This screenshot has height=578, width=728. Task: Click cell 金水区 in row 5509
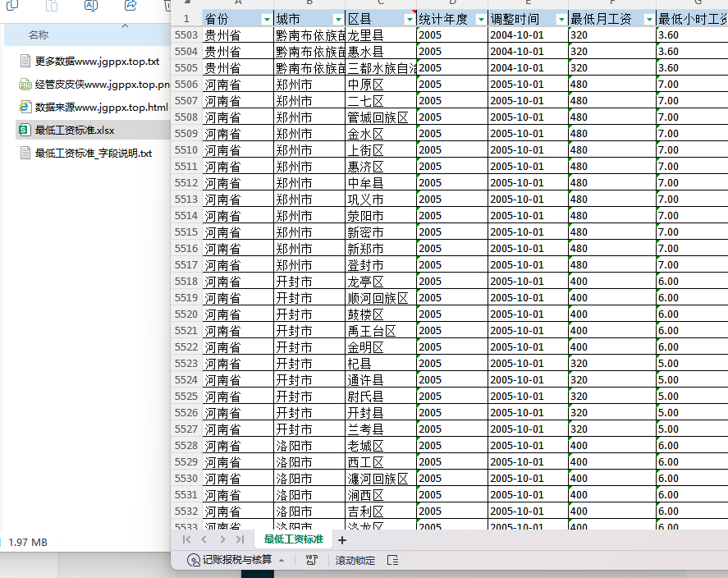pos(381,134)
